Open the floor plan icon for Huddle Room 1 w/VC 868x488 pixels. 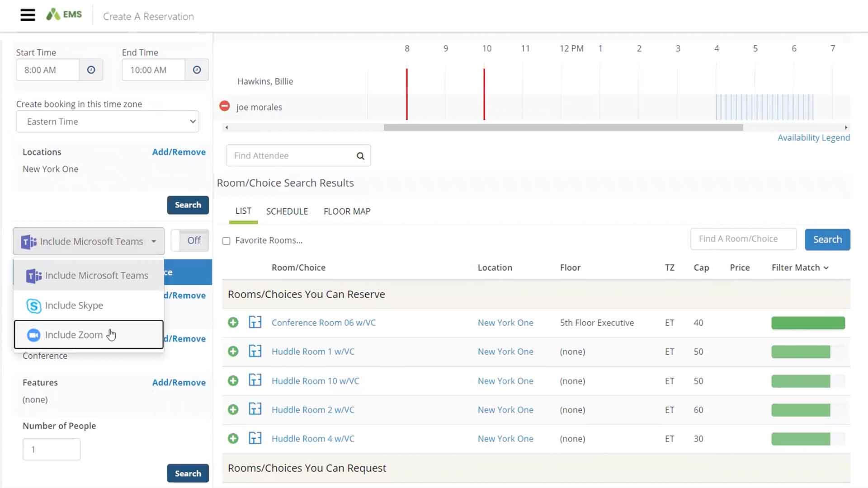tap(255, 351)
